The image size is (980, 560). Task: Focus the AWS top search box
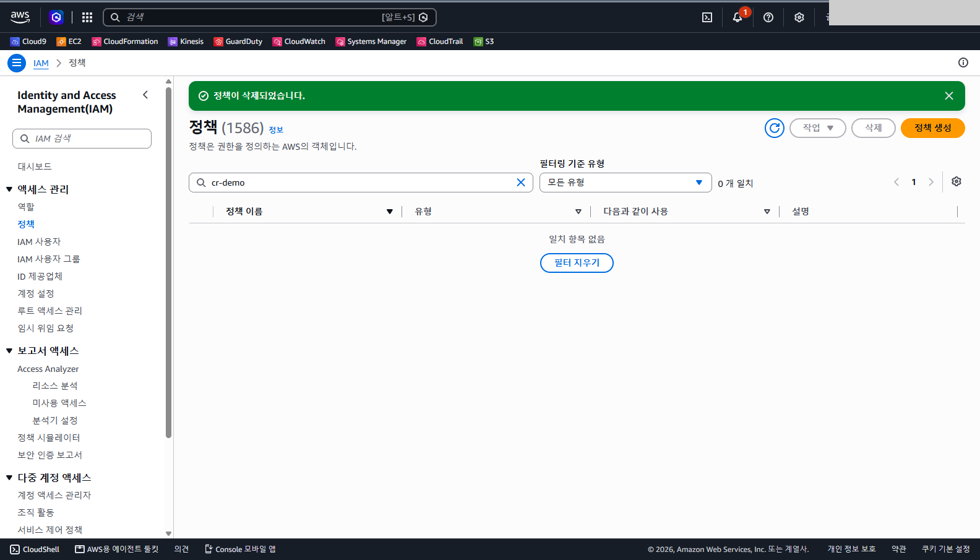pos(270,17)
